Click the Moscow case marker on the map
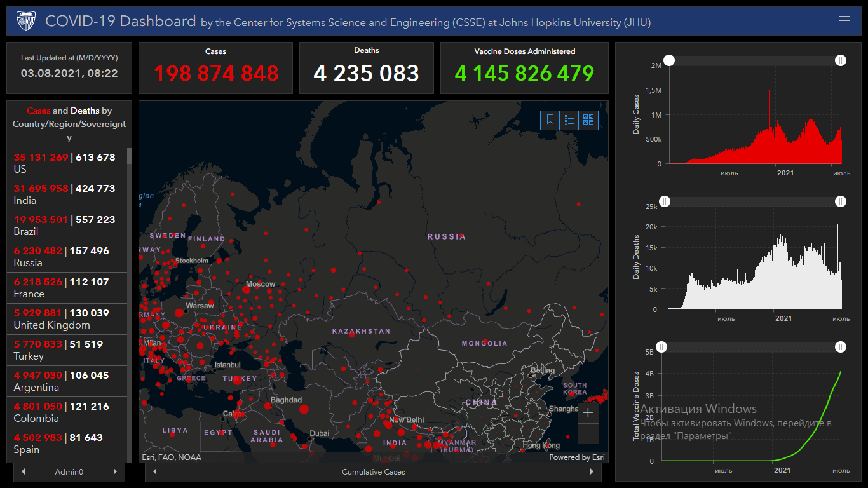Viewport: 868px width, 488px height. tap(246, 290)
